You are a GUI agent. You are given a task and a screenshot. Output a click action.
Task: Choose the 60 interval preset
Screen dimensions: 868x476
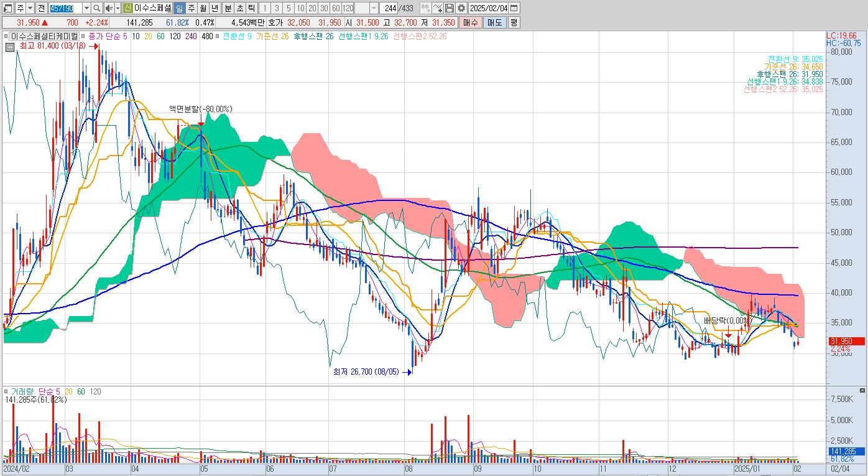click(335, 8)
